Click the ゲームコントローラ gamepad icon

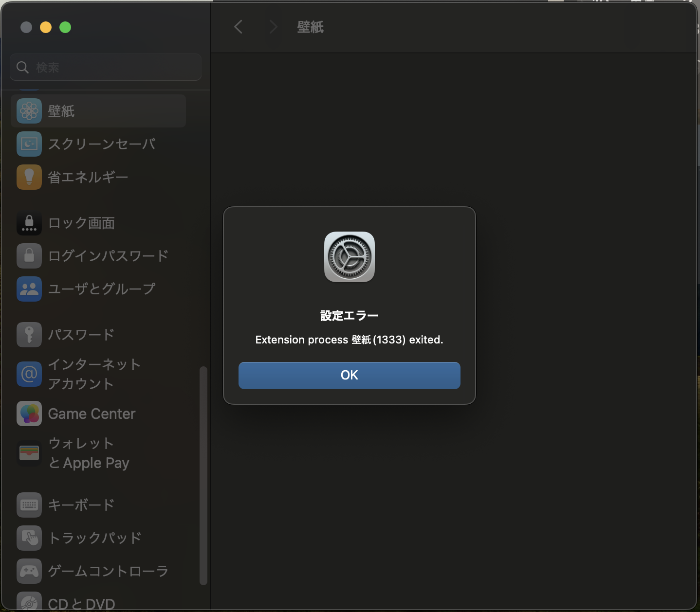click(x=29, y=571)
